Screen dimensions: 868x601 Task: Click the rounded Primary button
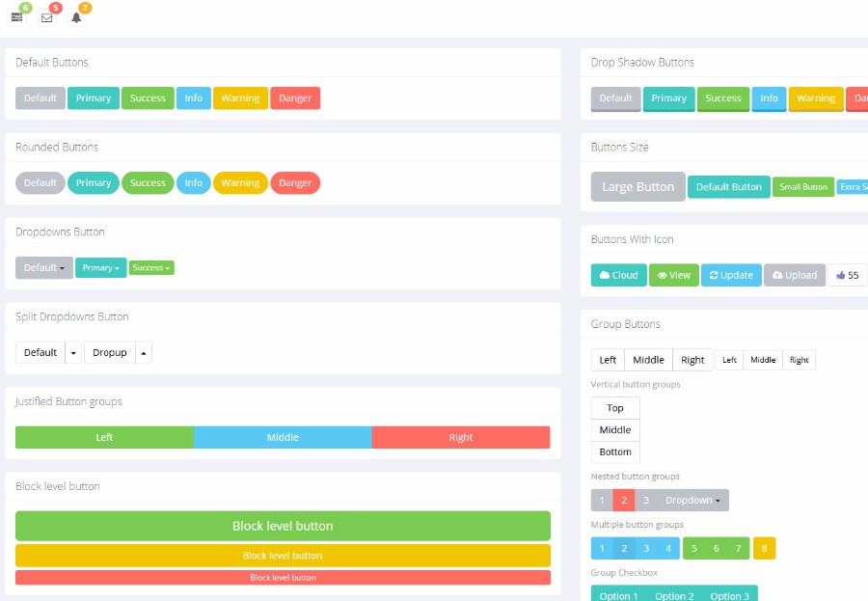pyautogui.click(x=94, y=182)
